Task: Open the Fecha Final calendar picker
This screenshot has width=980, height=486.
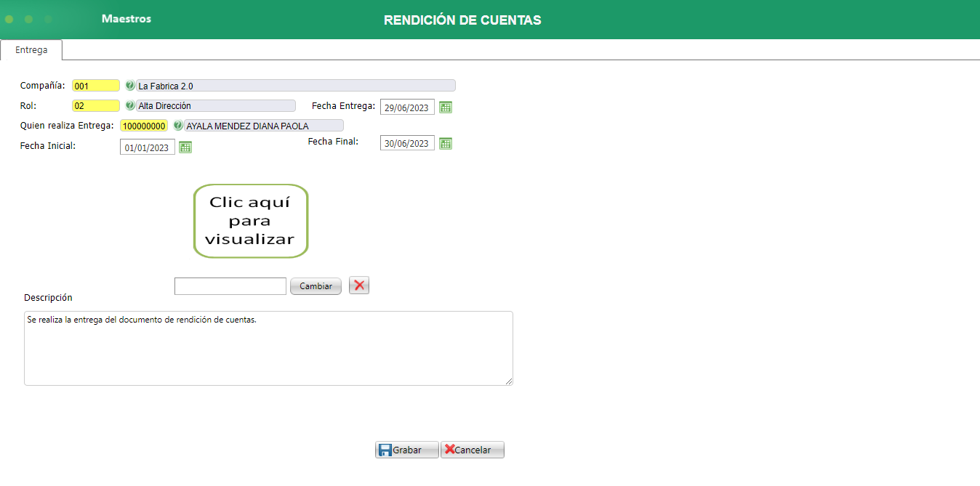Action: pyautogui.click(x=445, y=143)
